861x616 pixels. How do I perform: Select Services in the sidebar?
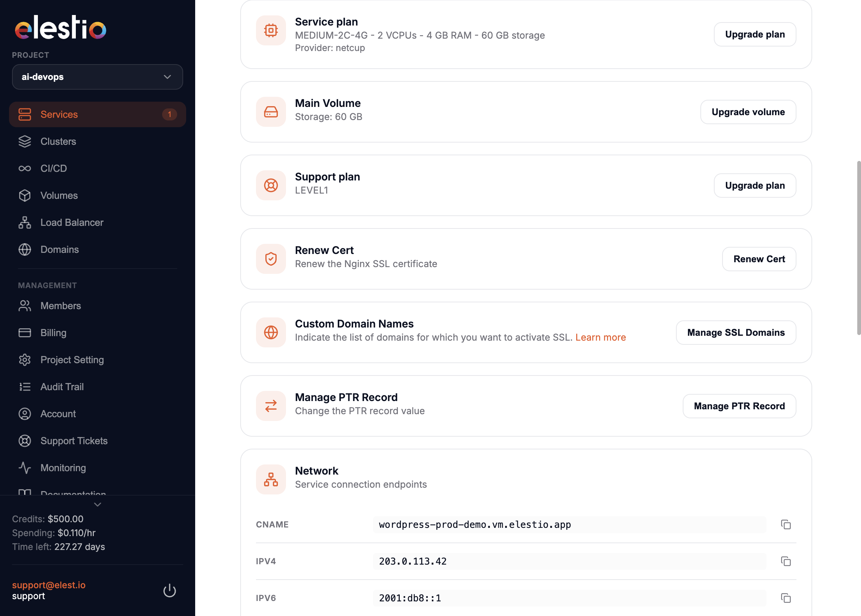tap(98, 114)
